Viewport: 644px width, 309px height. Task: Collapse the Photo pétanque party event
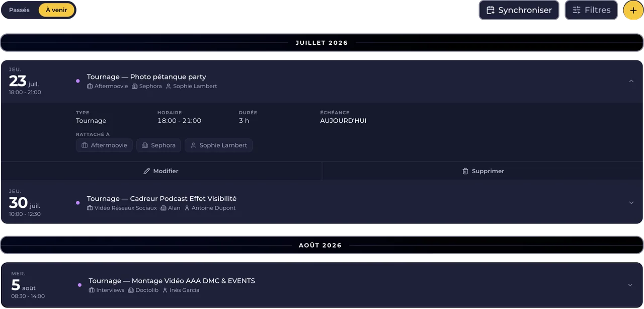pos(631,81)
